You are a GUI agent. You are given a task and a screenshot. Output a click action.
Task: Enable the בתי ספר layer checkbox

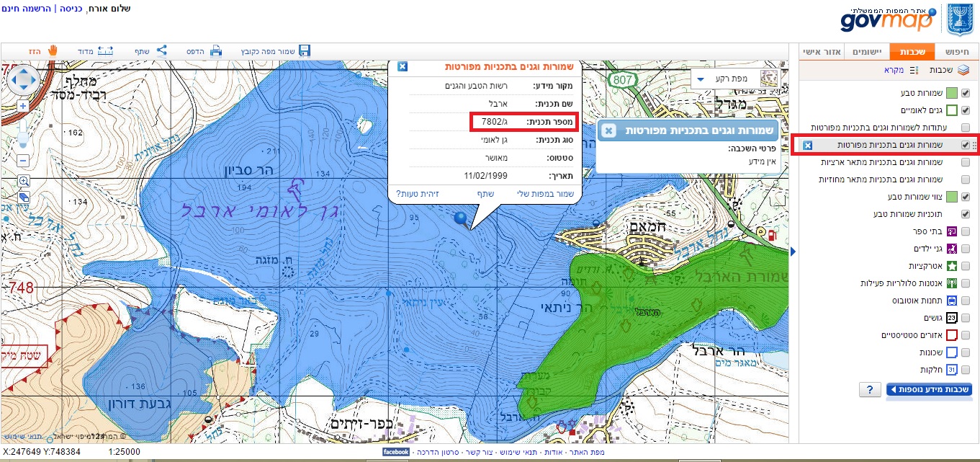tap(966, 231)
